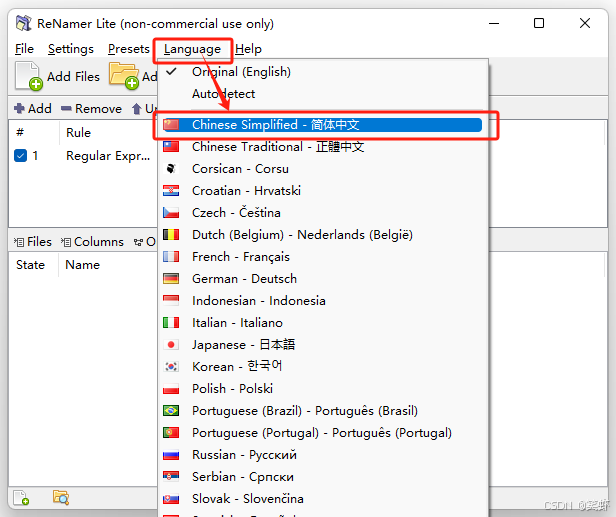Click the French flag icon

pos(171,257)
